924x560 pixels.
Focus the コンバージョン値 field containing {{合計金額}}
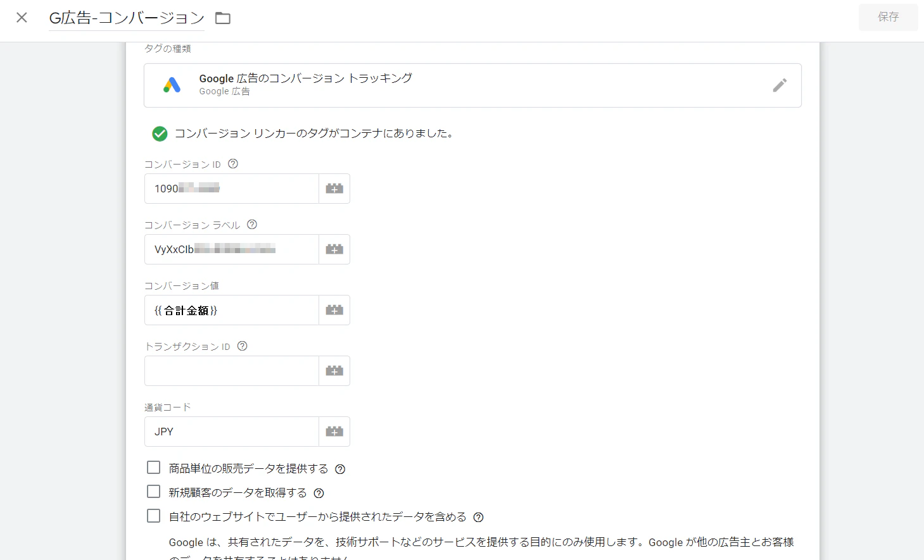(231, 310)
